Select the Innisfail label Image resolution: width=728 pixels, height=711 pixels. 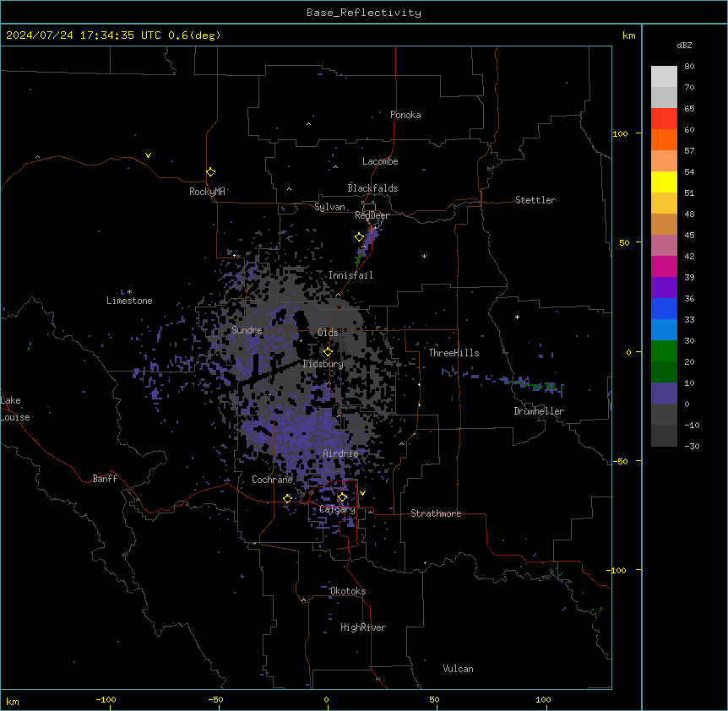point(350,275)
